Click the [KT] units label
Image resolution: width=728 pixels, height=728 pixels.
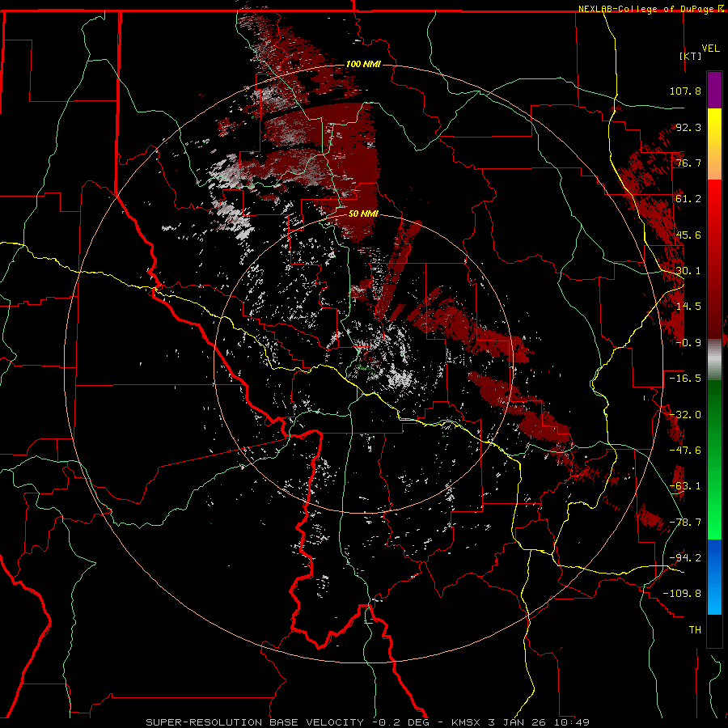[x=691, y=56]
